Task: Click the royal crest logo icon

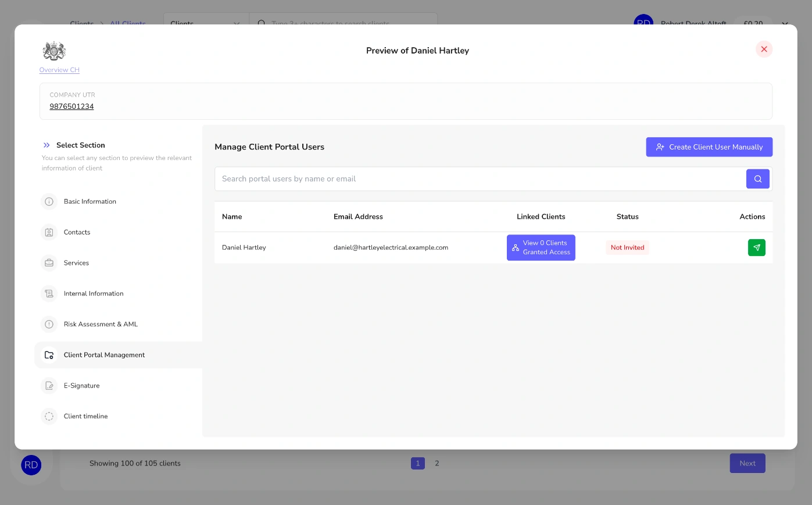Action: click(54, 51)
